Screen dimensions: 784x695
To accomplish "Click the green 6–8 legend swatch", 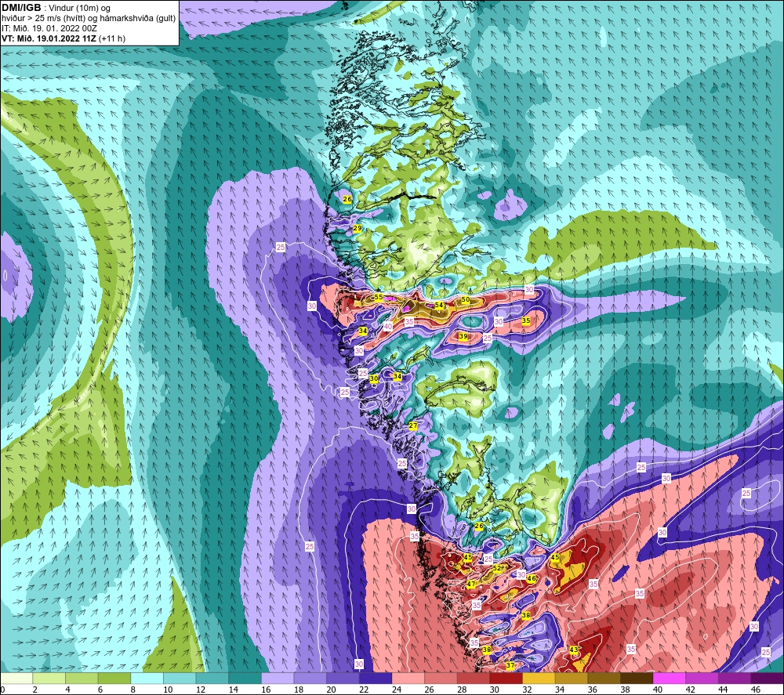I will pos(114,679).
